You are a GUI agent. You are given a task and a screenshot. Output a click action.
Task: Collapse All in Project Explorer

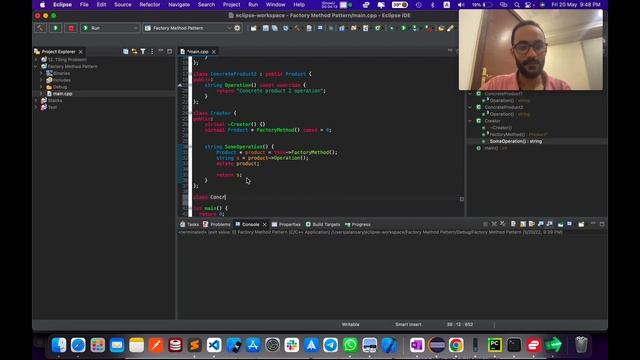(126, 51)
